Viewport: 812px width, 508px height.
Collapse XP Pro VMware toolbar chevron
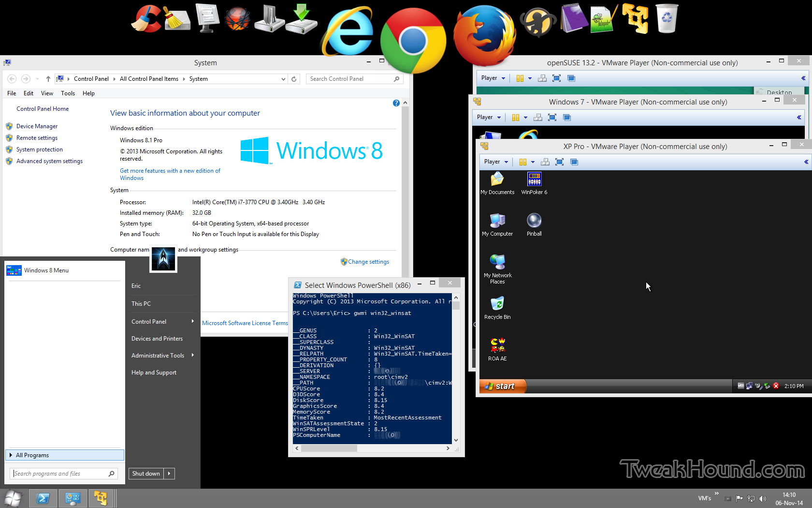point(806,162)
